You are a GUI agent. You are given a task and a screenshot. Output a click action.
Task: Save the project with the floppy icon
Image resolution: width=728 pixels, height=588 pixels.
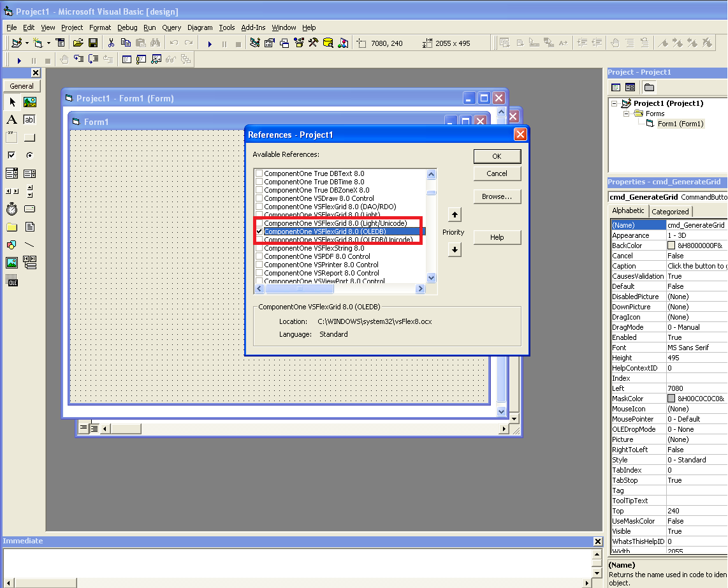pyautogui.click(x=93, y=43)
